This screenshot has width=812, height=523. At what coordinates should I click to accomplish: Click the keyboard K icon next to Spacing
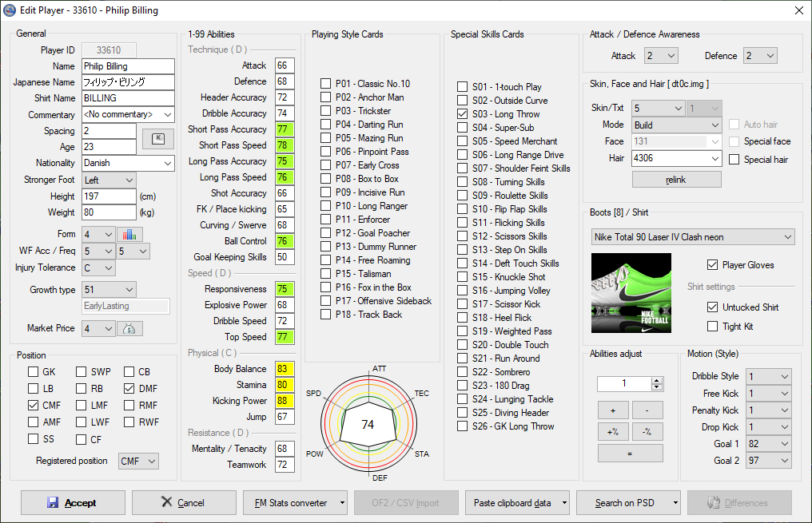(158, 139)
